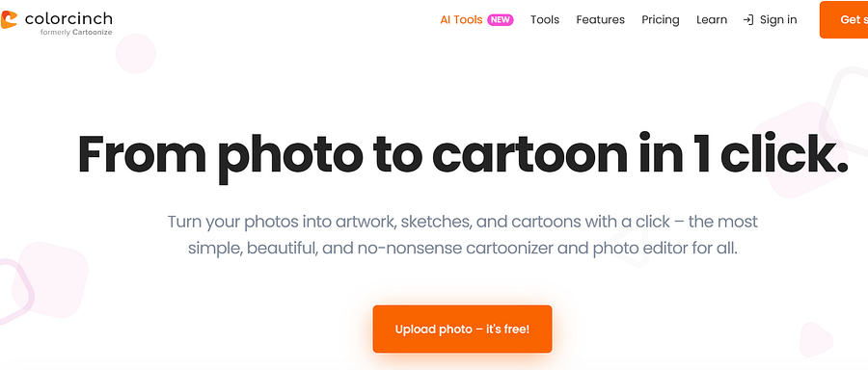
Task: Select the Sign in text link
Action: tap(778, 20)
